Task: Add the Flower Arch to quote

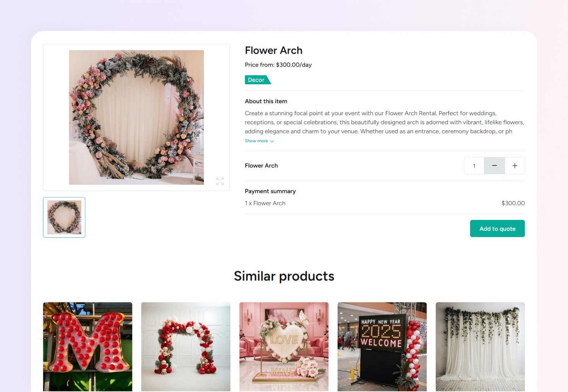Action: 497,228
